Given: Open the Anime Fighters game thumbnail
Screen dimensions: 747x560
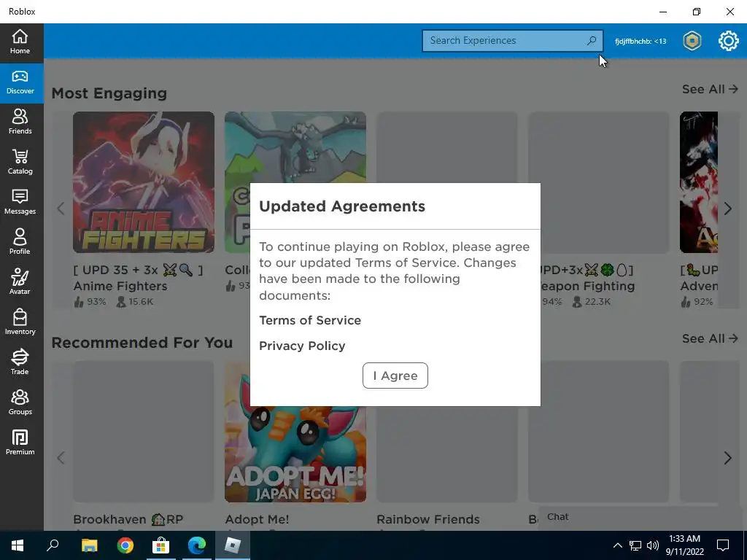Looking at the screenshot, I should [144, 182].
